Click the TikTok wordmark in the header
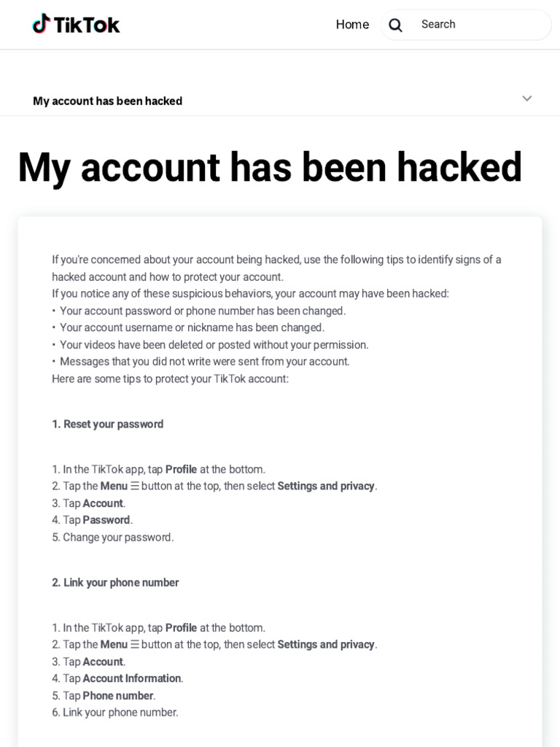Screen dimensions: 560x747 click(87, 25)
